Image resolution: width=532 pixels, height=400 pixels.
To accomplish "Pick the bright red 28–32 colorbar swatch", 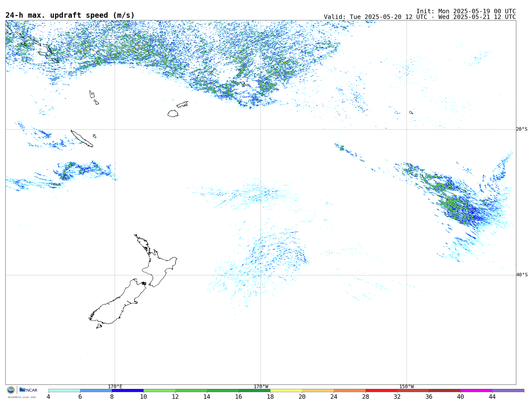I will tap(382, 391).
